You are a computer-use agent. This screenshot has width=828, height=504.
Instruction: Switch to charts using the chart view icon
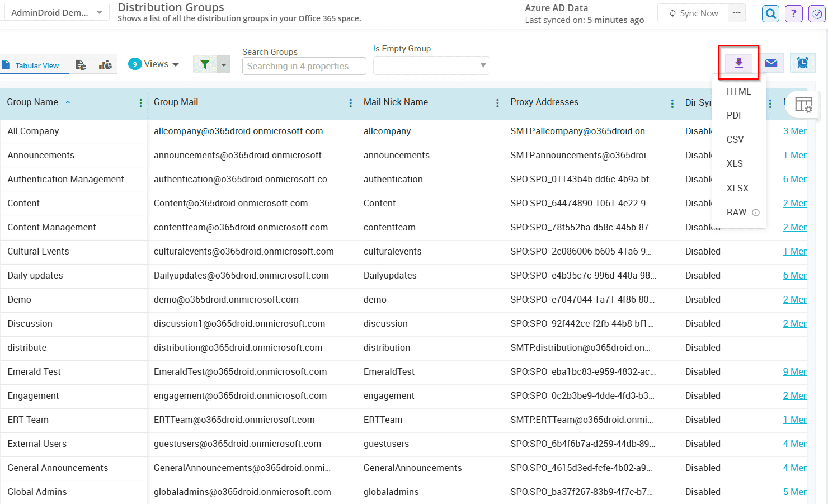tap(105, 65)
